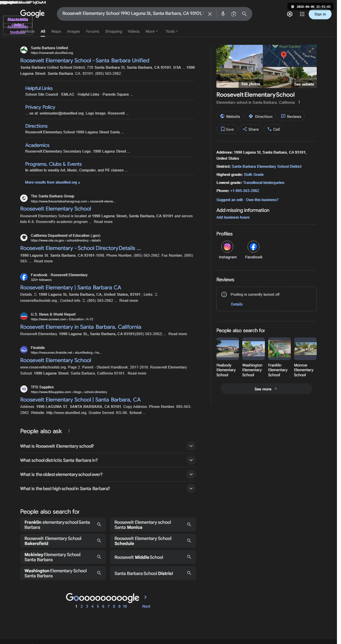Viewport: 341px width, 644px height.
Task: Get Directions from the knowledge panel
Action: point(260,117)
